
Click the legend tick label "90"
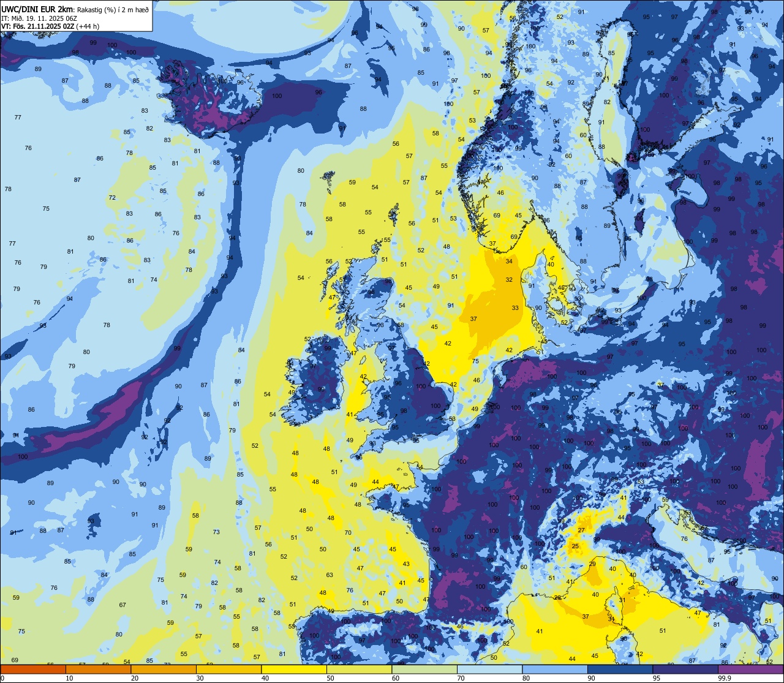coord(591,678)
